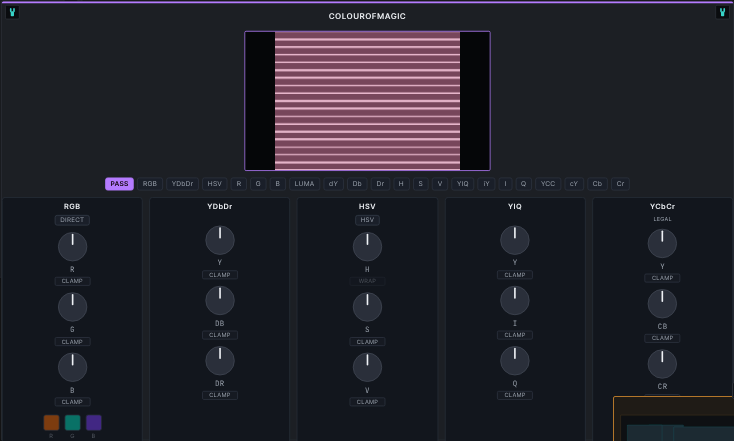Toggle CLAMP under HSV V knob
Viewport: 734px width, 441px height.
click(x=367, y=402)
